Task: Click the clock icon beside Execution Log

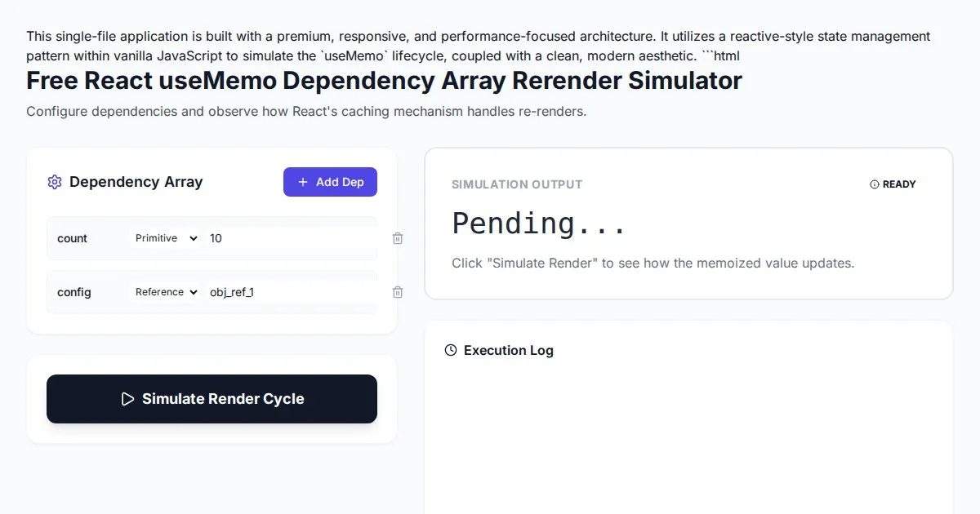Action: (451, 350)
